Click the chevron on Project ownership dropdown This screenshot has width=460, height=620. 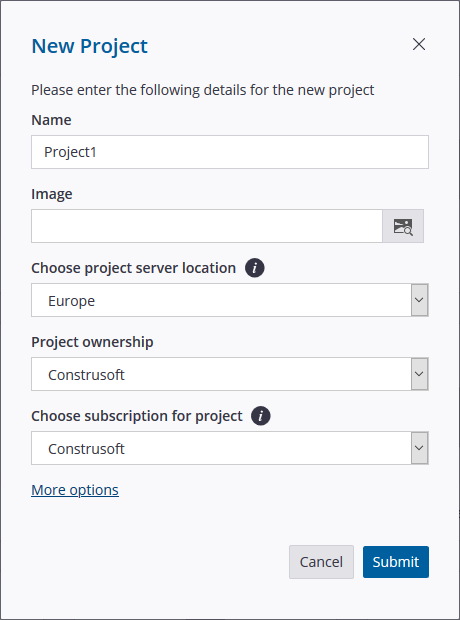click(419, 374)
